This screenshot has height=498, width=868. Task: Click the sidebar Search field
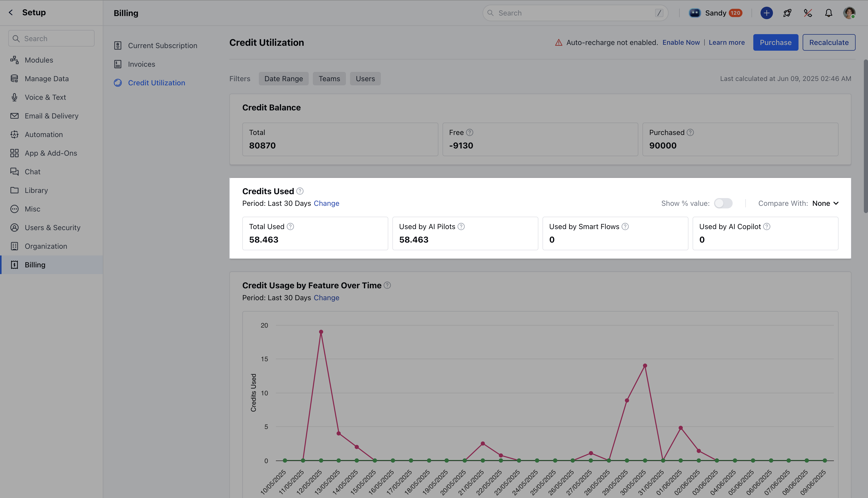click(x=51, y=38)
